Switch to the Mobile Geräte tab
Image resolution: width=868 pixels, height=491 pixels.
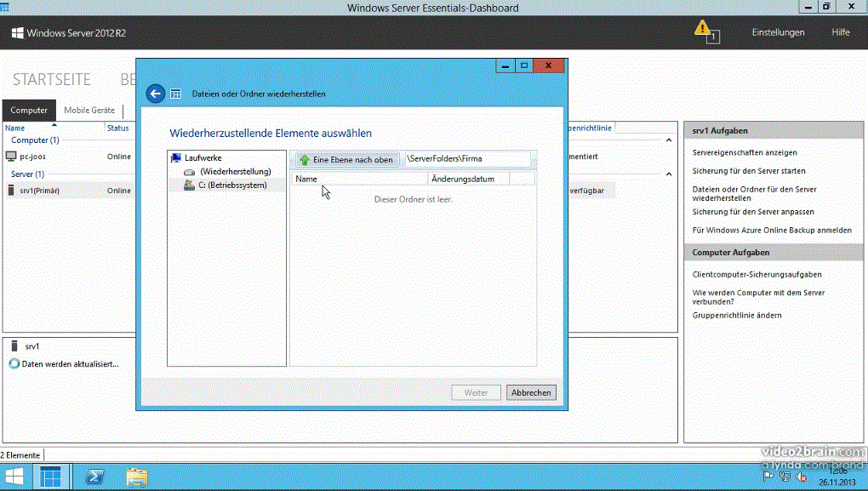89,110
